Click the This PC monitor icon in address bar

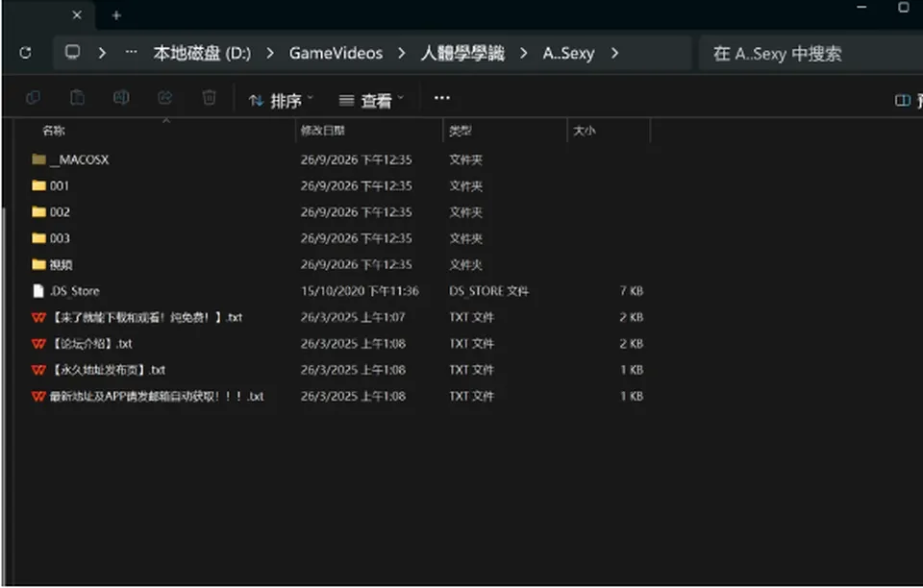pos(72,52)
